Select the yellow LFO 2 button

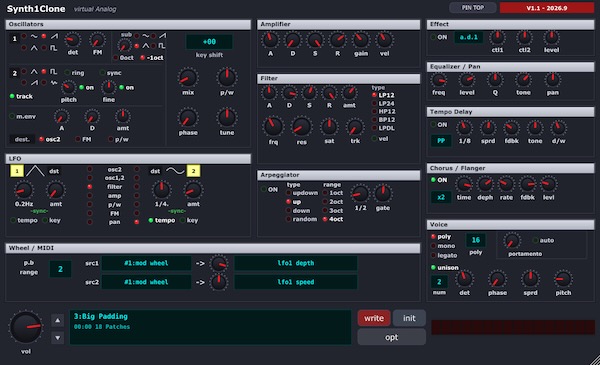(x=193, y=171)
